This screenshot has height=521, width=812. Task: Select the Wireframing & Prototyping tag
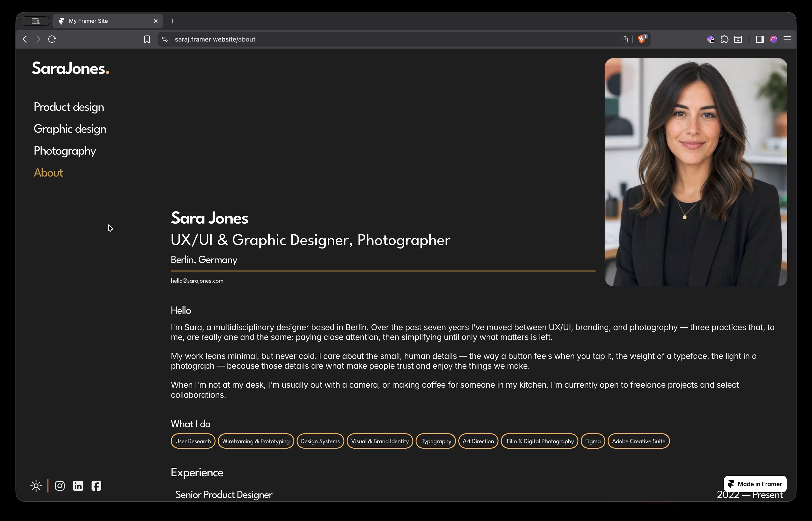pyautogui.click(x=256, y=441)
